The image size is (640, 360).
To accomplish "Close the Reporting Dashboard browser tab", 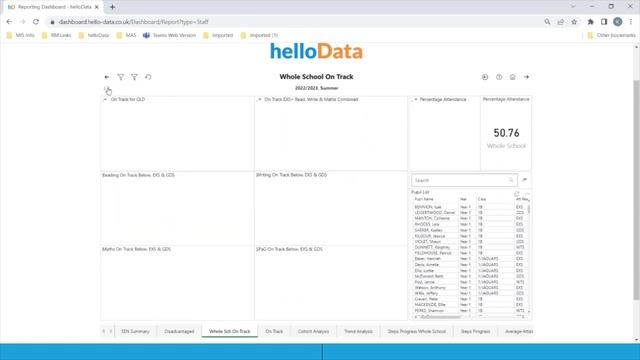I will tap(97, 7).
